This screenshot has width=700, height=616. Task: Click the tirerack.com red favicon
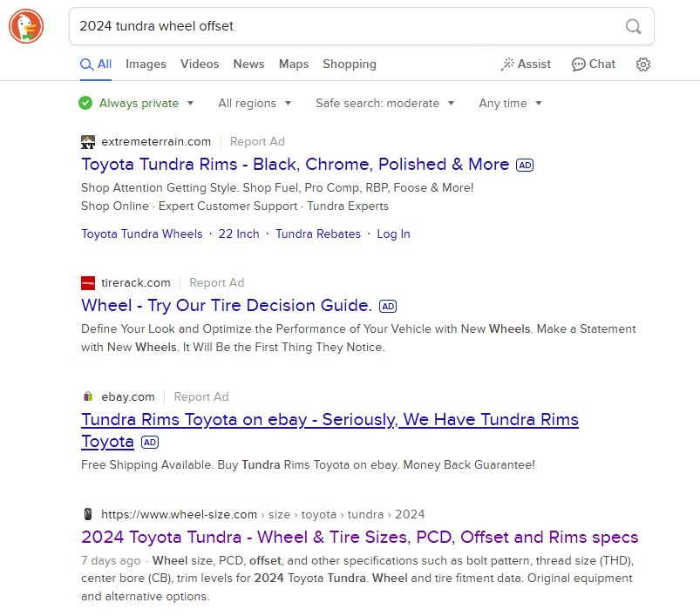[x=88, y=283]
